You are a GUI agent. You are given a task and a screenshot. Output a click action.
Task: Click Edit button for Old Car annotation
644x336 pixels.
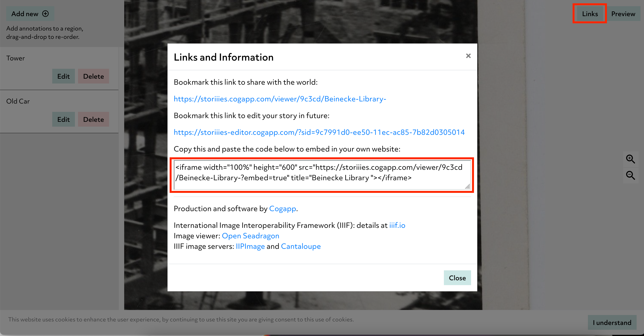coord(63,119)
